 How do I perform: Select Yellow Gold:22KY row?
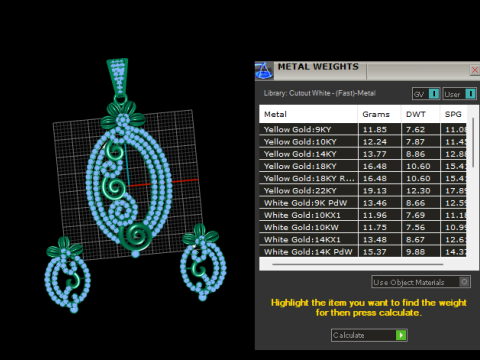[363, 191]
